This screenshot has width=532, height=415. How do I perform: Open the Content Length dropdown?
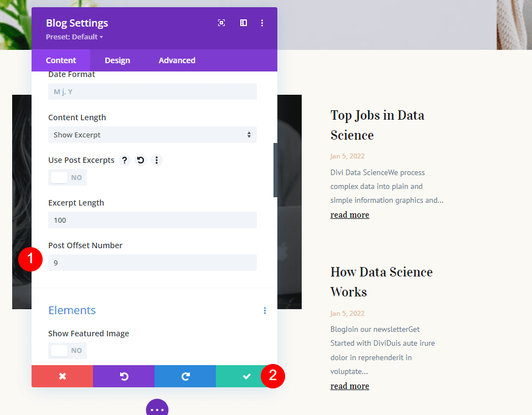[152, 135]
